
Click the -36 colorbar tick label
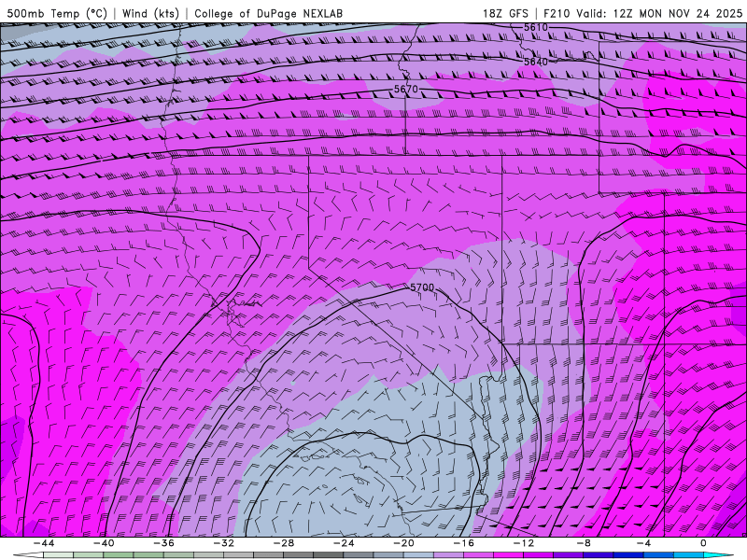[x=163, y=543]
